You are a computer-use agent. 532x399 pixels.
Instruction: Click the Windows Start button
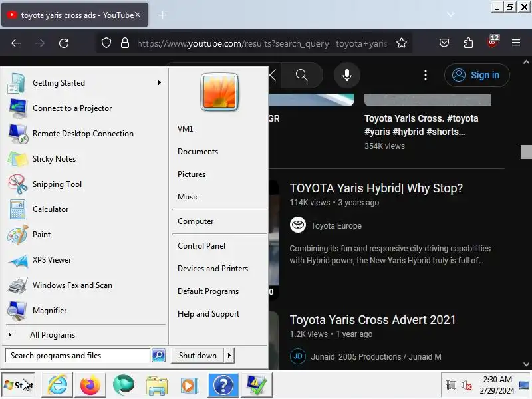click(x=19, y=385)
